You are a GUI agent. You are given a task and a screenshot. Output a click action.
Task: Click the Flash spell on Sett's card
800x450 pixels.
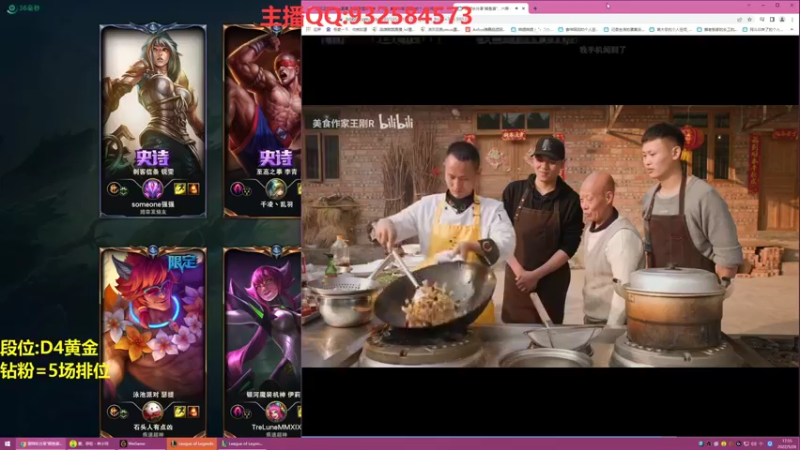pos(180,411)
